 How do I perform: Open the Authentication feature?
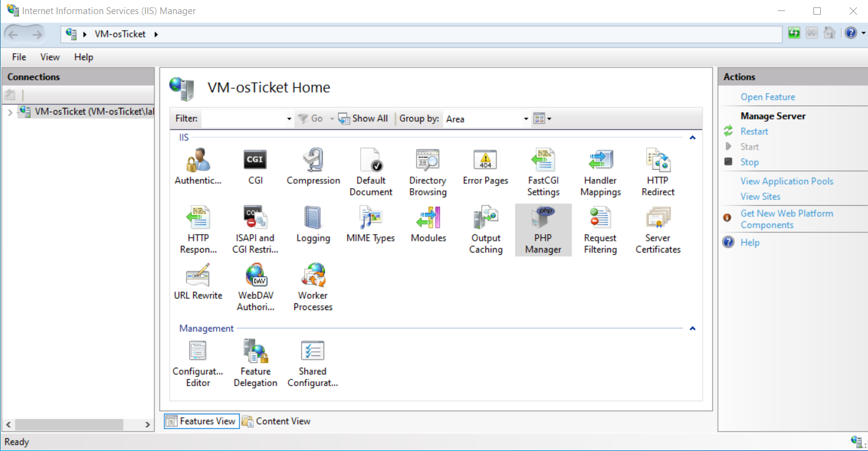(198, 166)
